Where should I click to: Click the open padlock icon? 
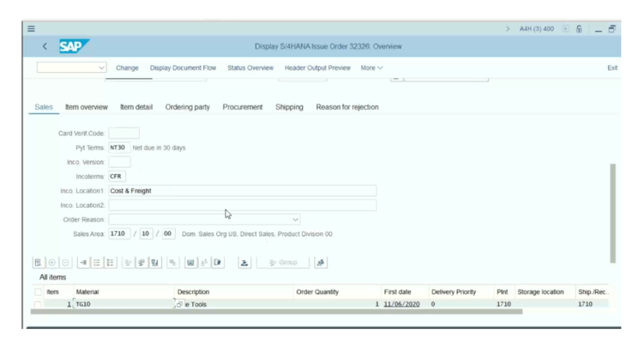(579, 29)
